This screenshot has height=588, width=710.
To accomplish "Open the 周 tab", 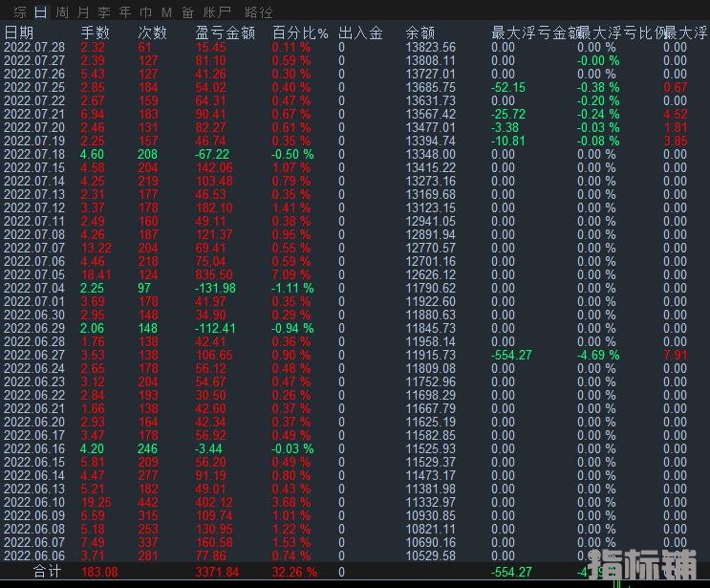I will tap(62, 12).
